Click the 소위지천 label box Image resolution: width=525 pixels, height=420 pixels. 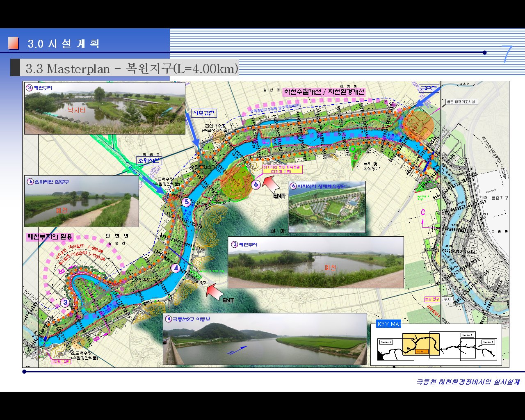tap(149, 161)
